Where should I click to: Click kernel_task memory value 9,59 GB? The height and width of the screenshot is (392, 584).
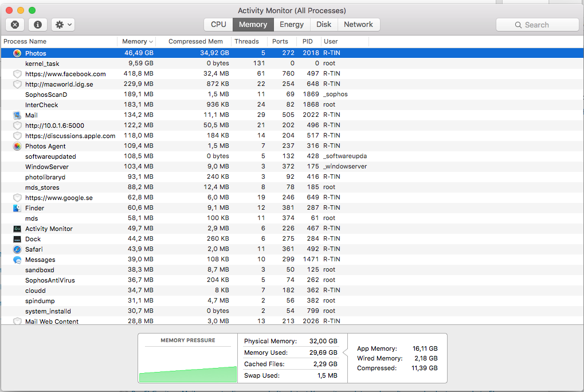click(x=141, y=63)
